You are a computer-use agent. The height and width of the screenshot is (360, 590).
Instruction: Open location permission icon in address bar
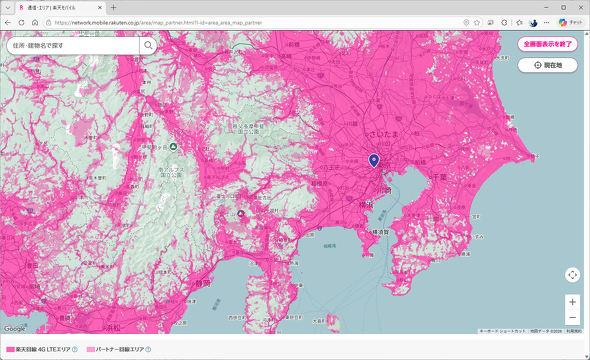tap(466, 23)
